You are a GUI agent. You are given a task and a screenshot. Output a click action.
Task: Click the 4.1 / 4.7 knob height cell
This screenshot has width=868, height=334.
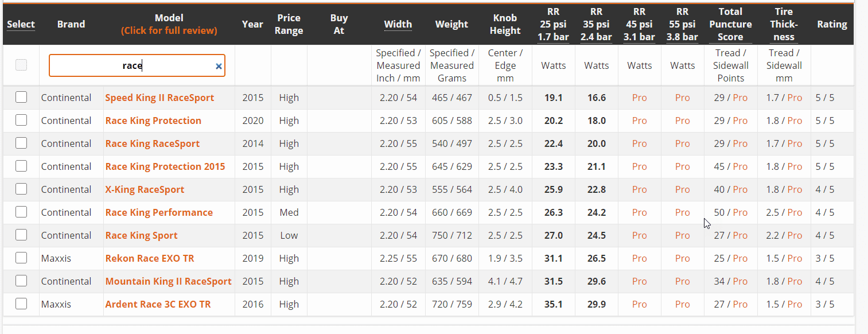click(505, 281)
